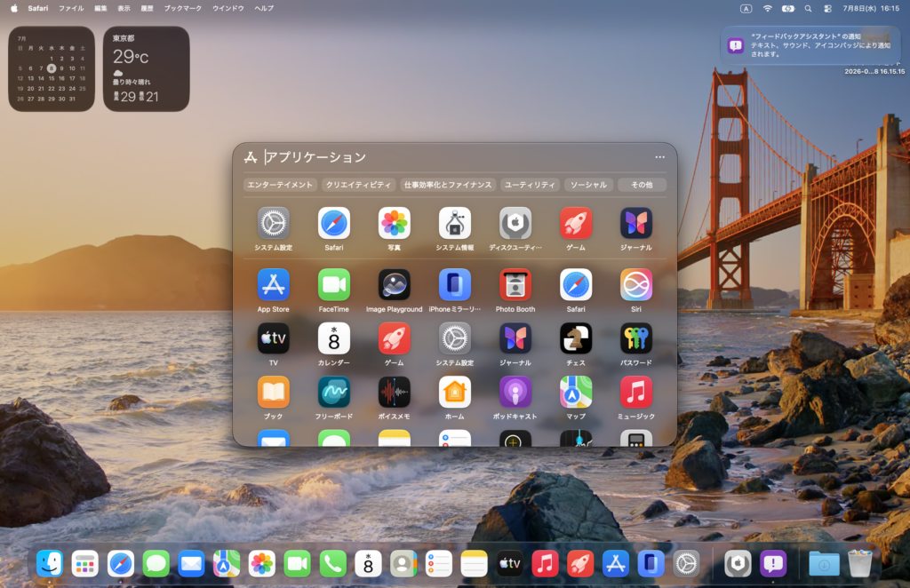Screen dimensions: 910x588
Task: Open カレンダー in the launcher grid
Action: click(334, 338)
